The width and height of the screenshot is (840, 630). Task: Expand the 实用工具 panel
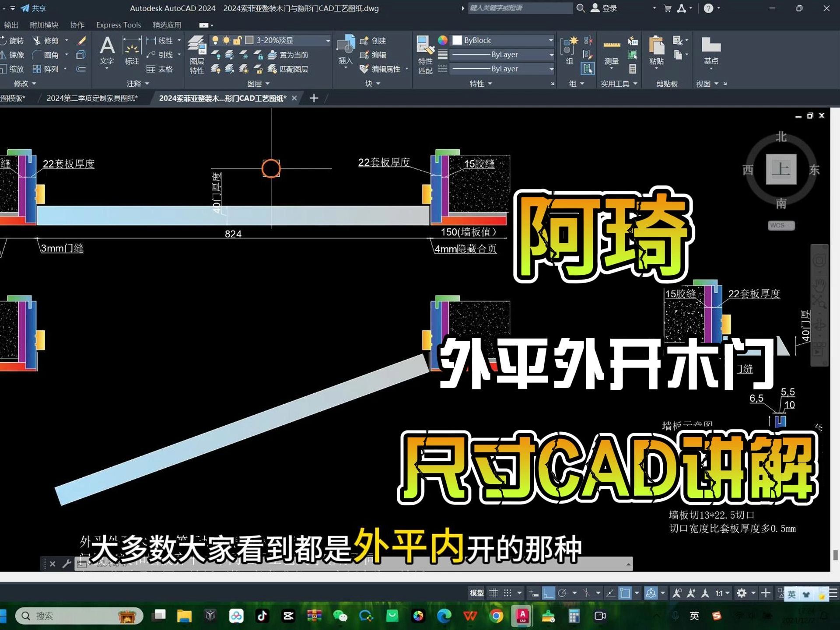(619, 83)
